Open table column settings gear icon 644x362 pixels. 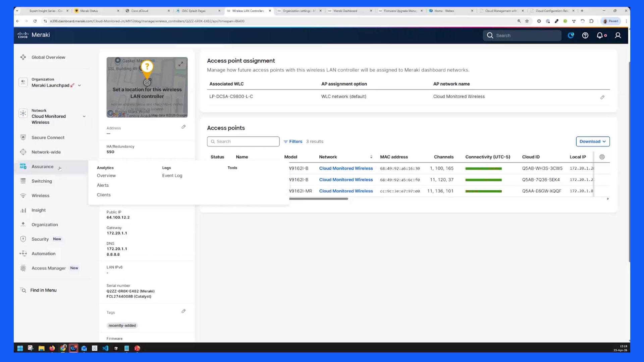click(x=602, y=157)
